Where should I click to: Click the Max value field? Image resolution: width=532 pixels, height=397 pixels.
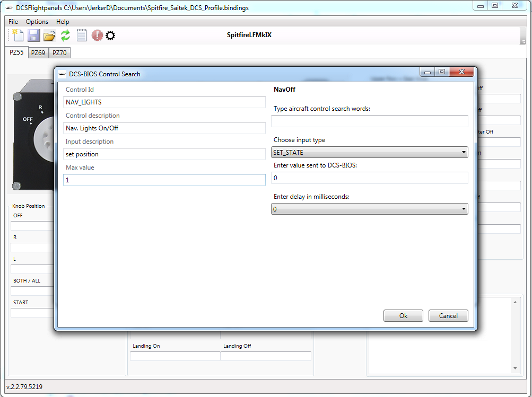(x=164, y=180)
